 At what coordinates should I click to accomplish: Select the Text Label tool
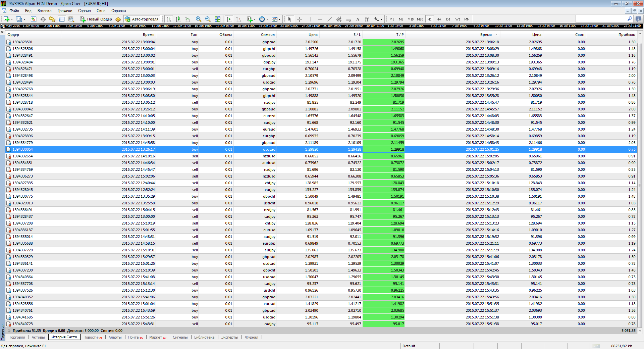click(x=367, y=19)
